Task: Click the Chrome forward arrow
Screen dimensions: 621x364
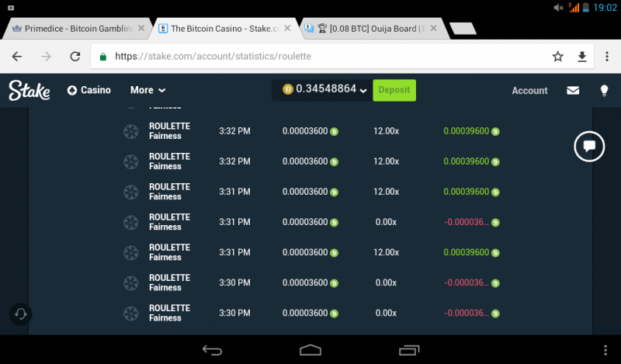Action: [x=46, y=57]
